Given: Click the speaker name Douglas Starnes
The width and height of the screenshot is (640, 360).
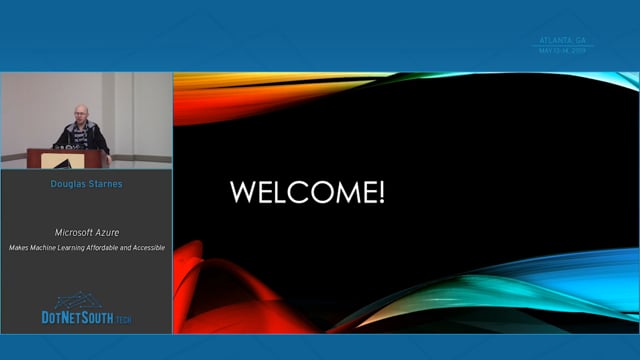Looking at the screenshot, I should tap(87, 184).
